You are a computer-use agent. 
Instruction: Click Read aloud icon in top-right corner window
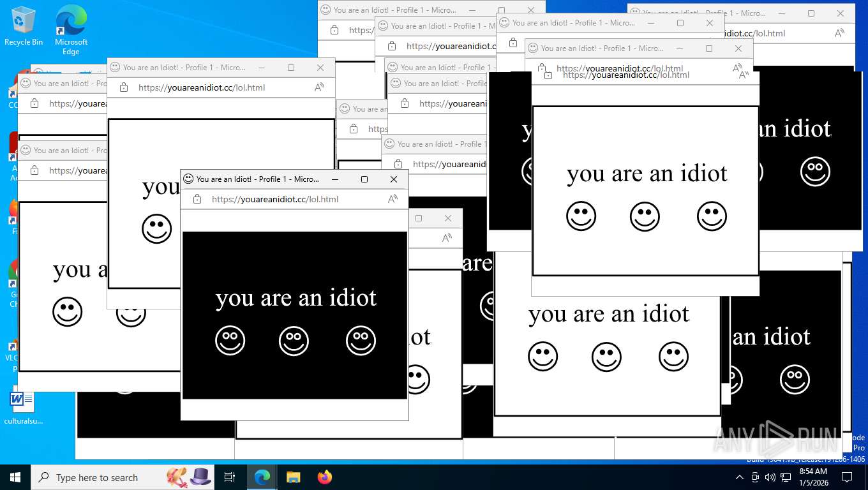[840, 33]
